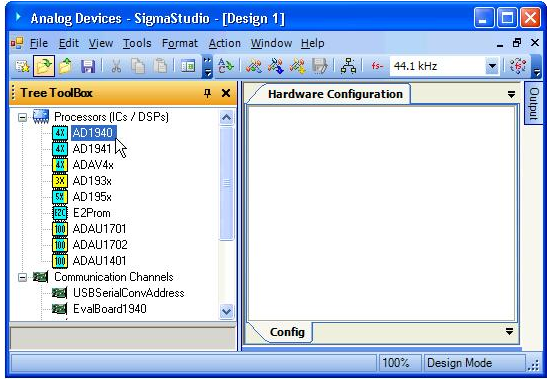Click the grayed-out Export System Files disk icon

coord(319,66)
